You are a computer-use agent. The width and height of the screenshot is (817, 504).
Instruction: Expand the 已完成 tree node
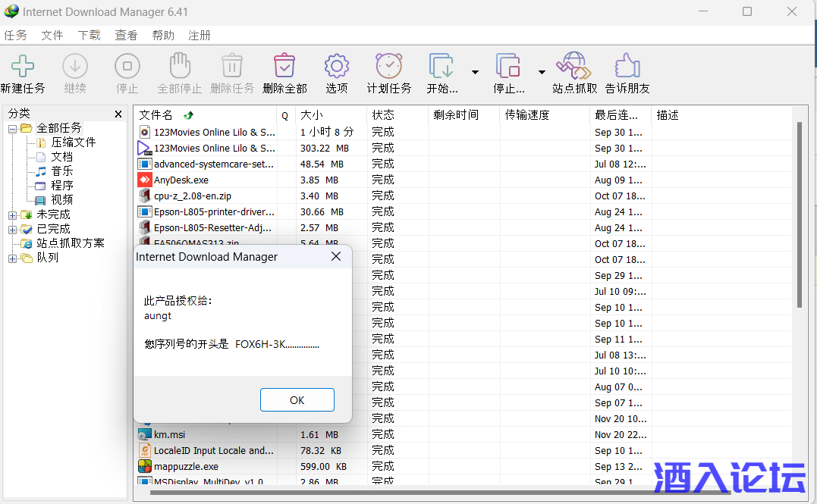pyautogui.click(x=12, y=229)
